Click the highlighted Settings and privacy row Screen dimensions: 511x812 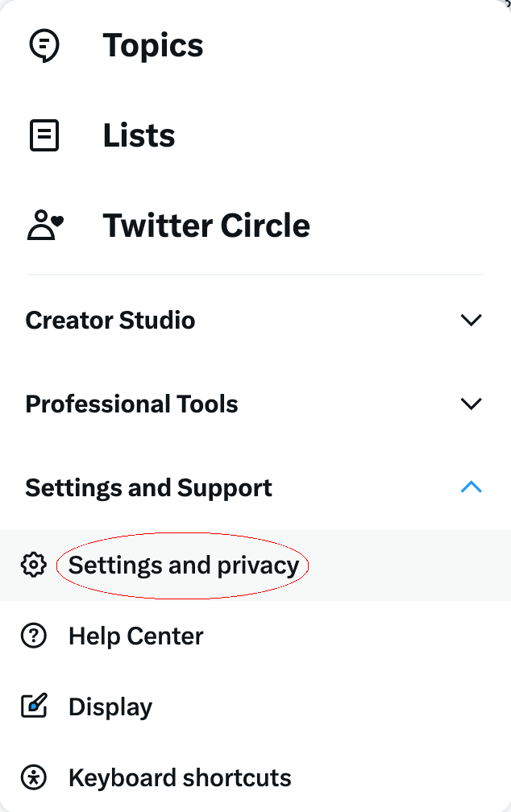[184, 565]
